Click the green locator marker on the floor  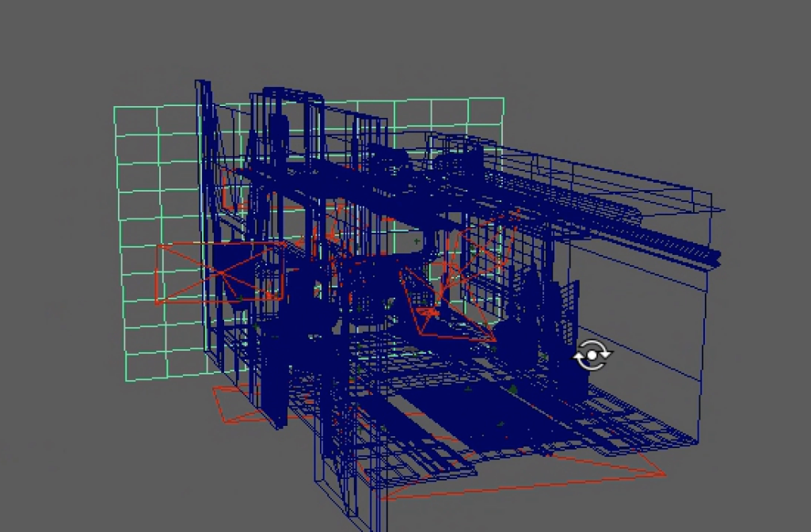click(x=513, y=389)
